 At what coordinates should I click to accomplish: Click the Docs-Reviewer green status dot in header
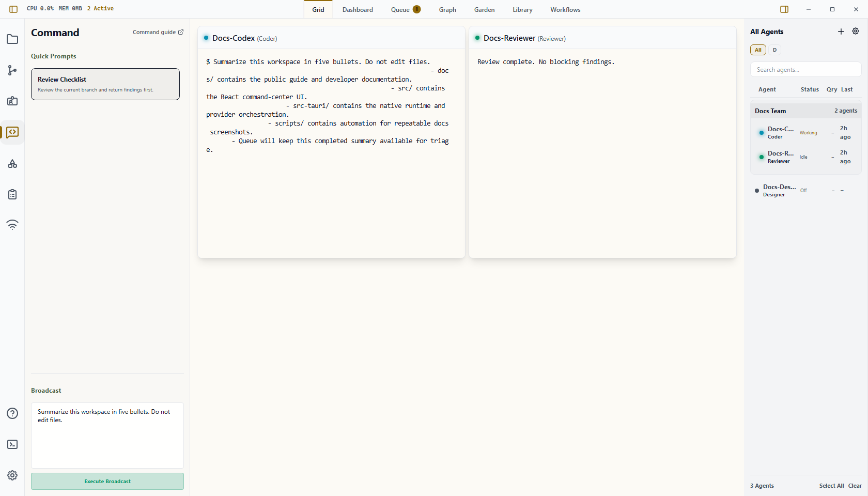click(477, 38)
